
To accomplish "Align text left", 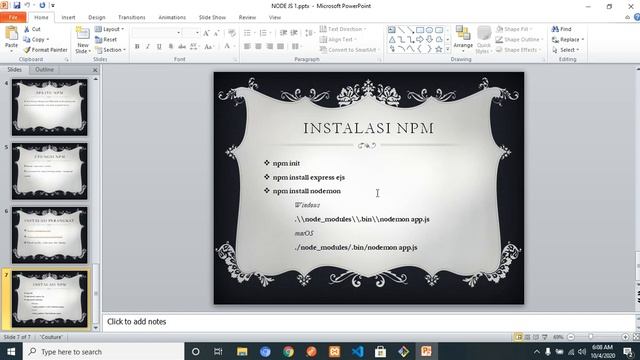I will (x=247, y=47).
